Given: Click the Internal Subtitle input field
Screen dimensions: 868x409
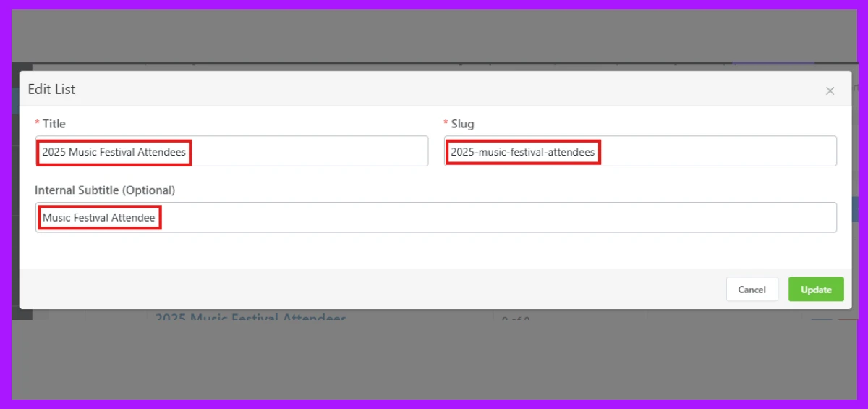Looking at the screenshot, I should coord(436,217).
